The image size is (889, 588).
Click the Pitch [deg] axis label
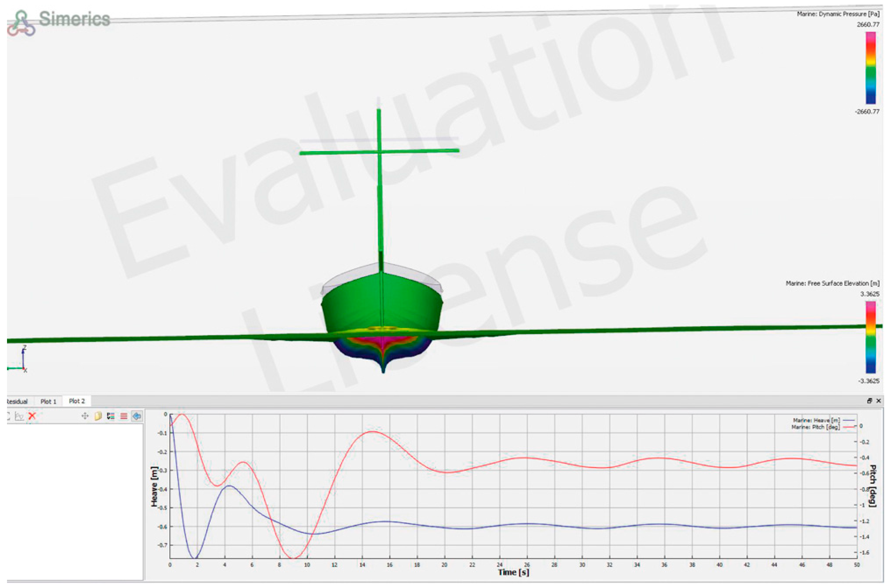873,486
